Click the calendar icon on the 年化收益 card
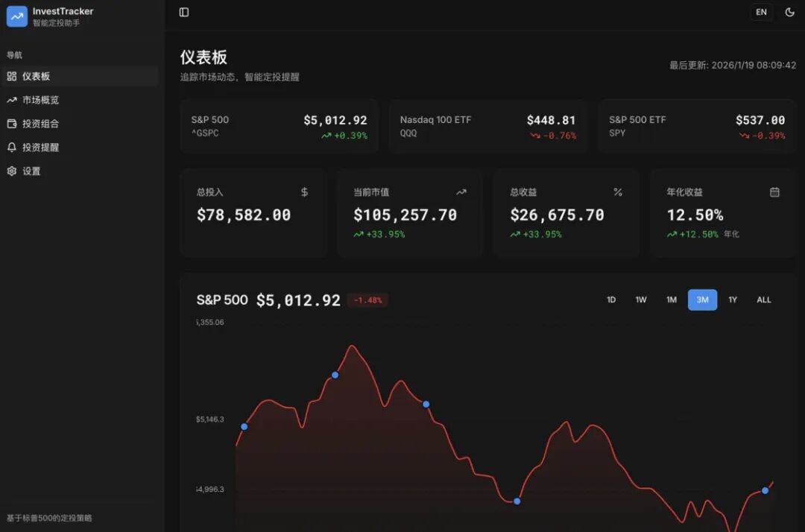Image resolution: width=805 pixels, height=532 pixels. pyautogui.click(x=774, y=191)
